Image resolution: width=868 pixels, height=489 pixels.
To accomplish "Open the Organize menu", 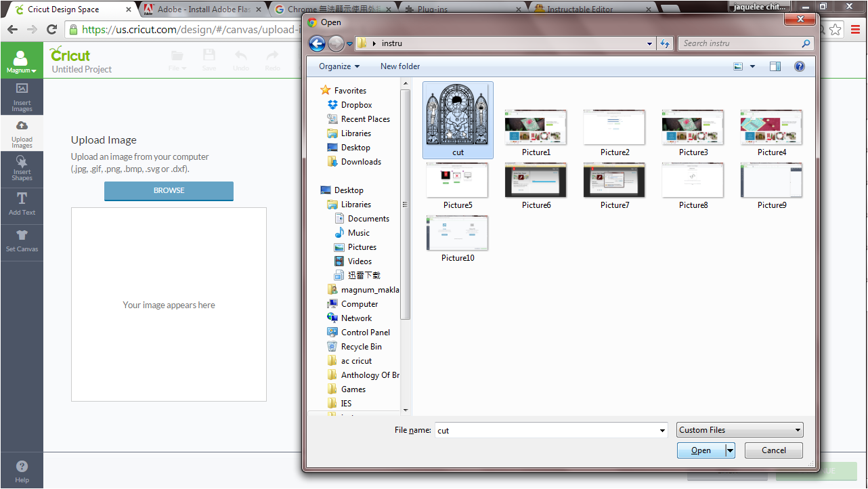I will click(339, 66).
